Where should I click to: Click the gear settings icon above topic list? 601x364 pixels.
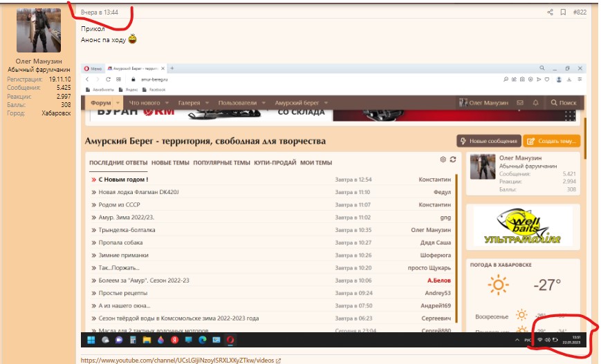coord(443,159)
